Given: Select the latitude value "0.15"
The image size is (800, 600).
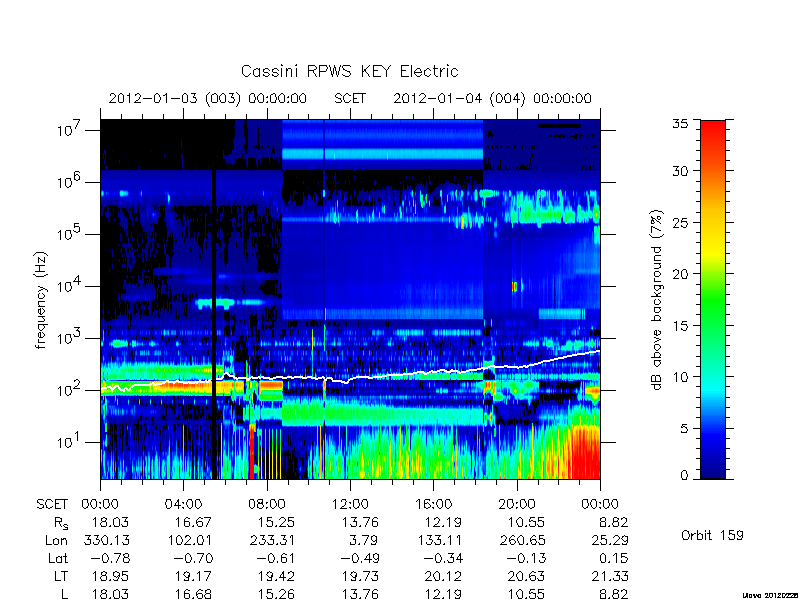Looking at the screenshot, I should (x=614, y=559).
